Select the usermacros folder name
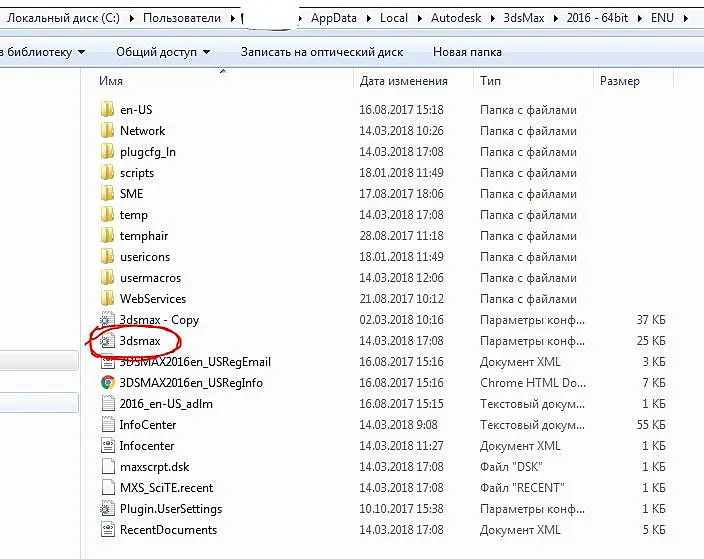This screenshot has width=704, height=559. [150, 277]
